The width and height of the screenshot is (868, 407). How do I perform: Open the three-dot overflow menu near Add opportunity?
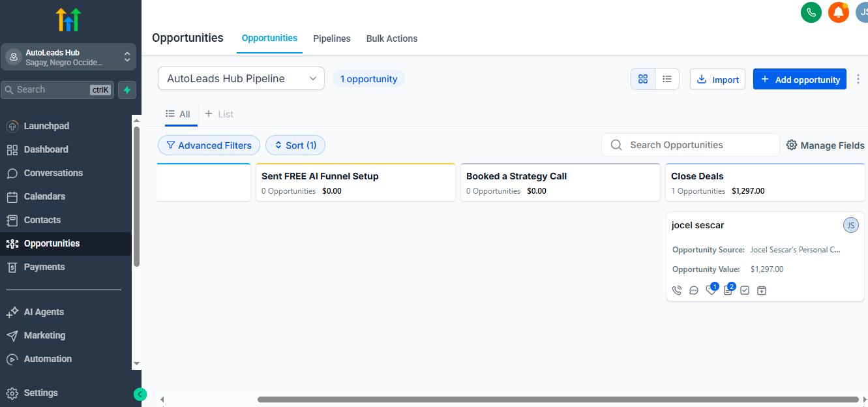(859, 78)
